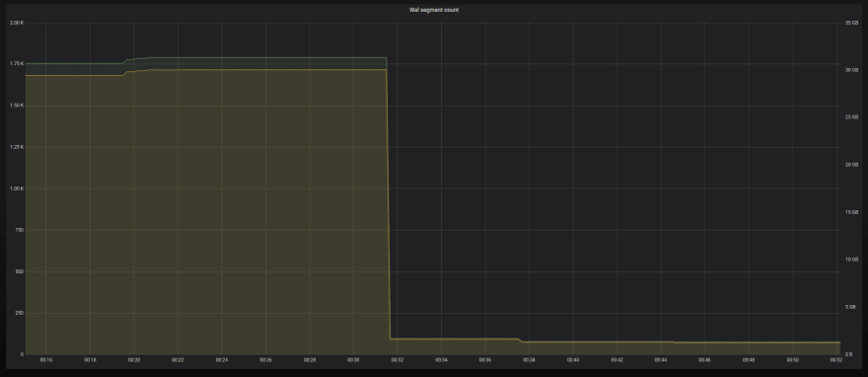The width and height of the screenshot is (868, 377).
Task: Click the 15 GB right axis label
Action: coord(851,212)
